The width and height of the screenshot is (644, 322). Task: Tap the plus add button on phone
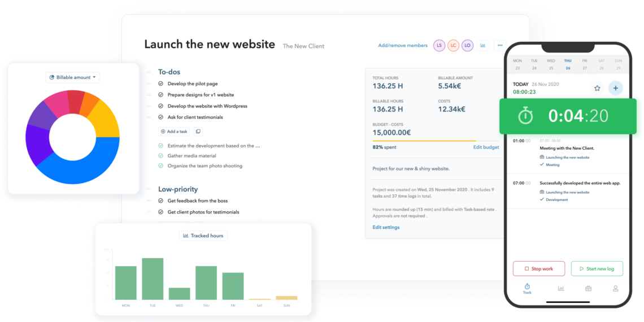[x=615, y=88]
